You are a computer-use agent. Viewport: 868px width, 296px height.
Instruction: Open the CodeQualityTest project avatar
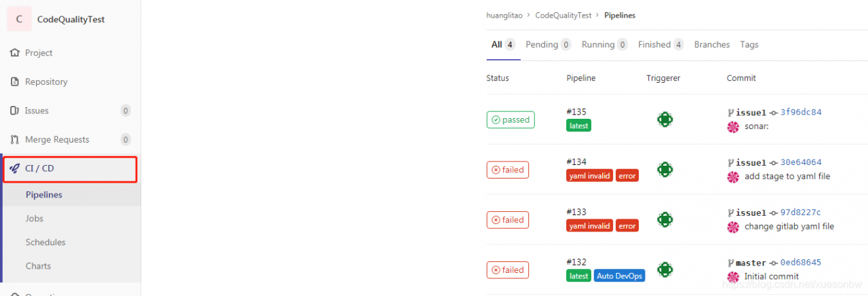click(19, 19)
